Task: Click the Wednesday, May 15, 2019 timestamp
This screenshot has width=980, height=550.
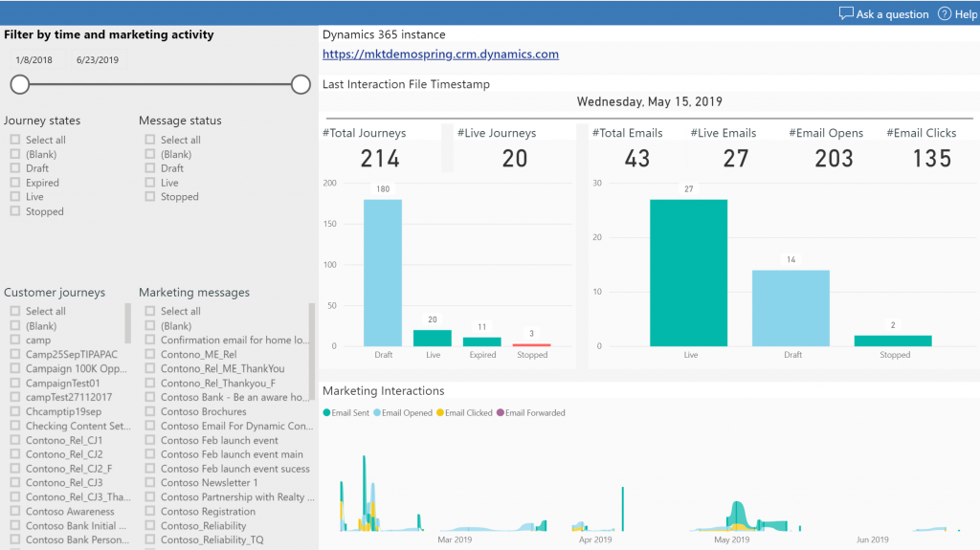Action: 650,102
